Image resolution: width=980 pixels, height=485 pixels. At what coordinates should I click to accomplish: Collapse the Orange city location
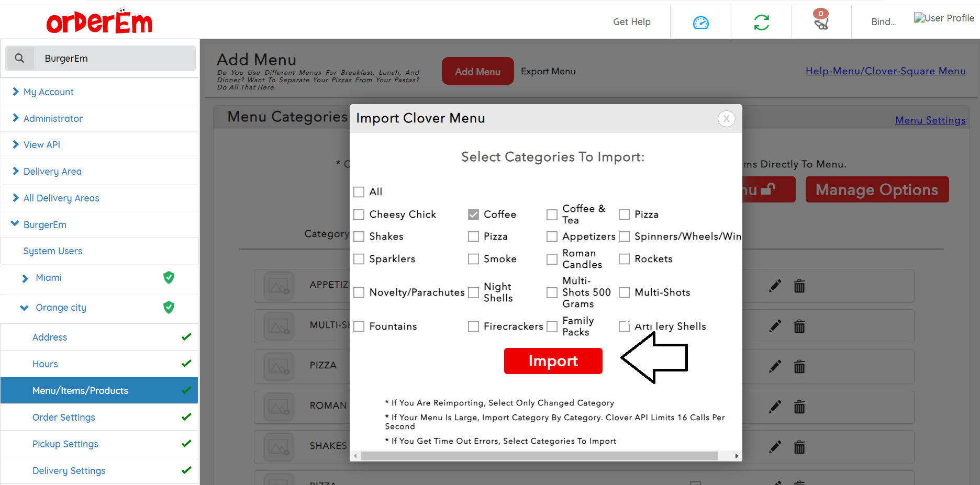(25, 308)
